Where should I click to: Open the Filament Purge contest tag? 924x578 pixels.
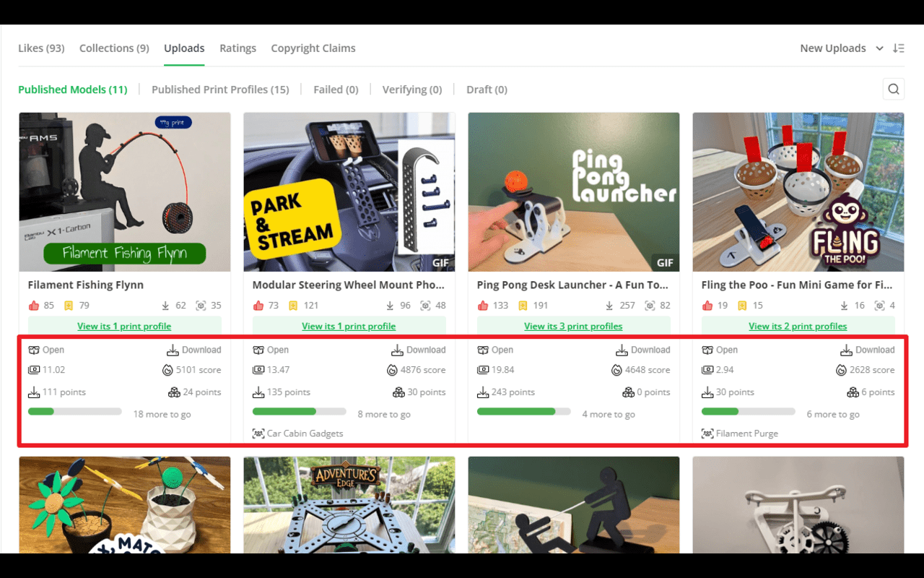point(740,433)
